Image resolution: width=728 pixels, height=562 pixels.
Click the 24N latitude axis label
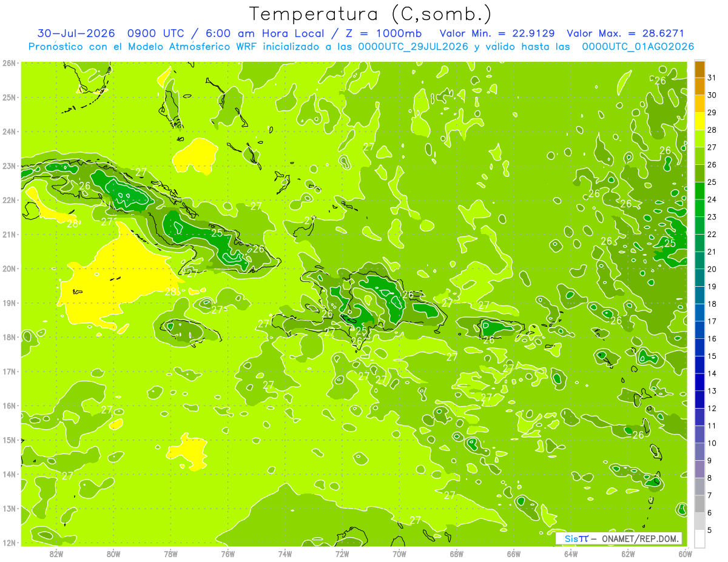[10, 132]
